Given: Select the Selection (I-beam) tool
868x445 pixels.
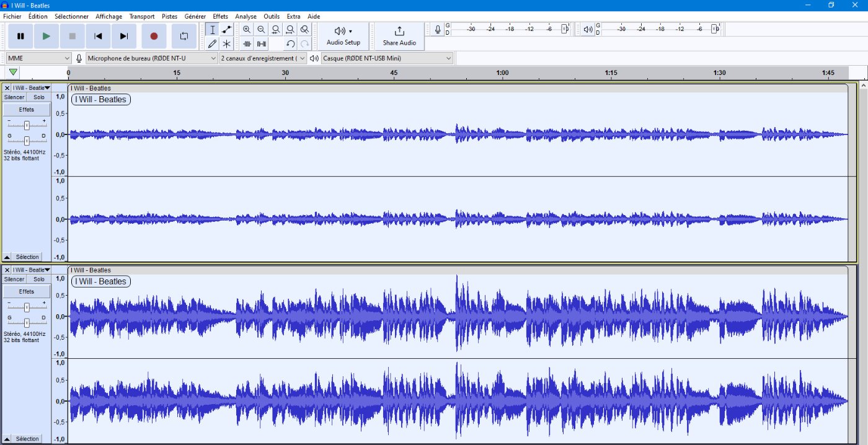Looking at the screenshot, I should pyautogui.click(x=213, y=30).
